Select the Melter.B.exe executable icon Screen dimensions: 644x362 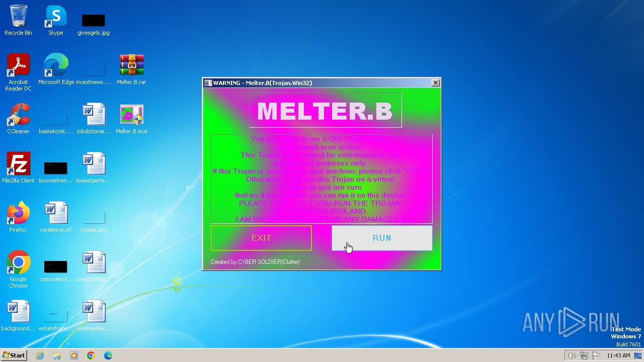pyautogui.click(x=131, y=119)
